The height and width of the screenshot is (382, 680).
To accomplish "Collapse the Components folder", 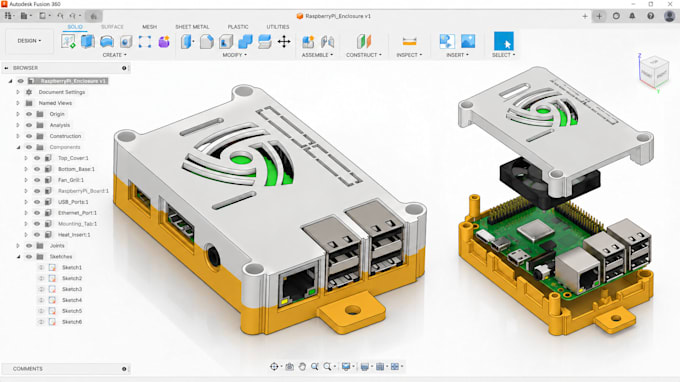I will click(x=18, y=147).
